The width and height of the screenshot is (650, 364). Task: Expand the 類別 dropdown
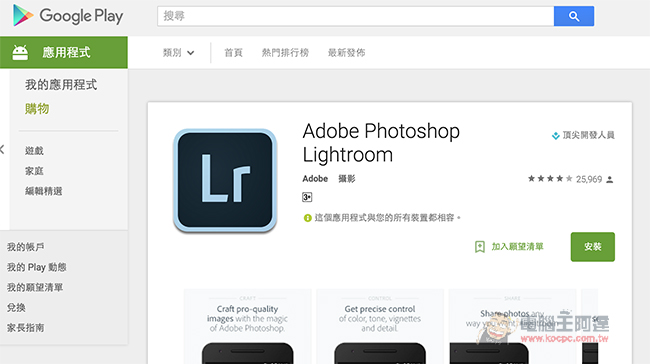[178, 53]
